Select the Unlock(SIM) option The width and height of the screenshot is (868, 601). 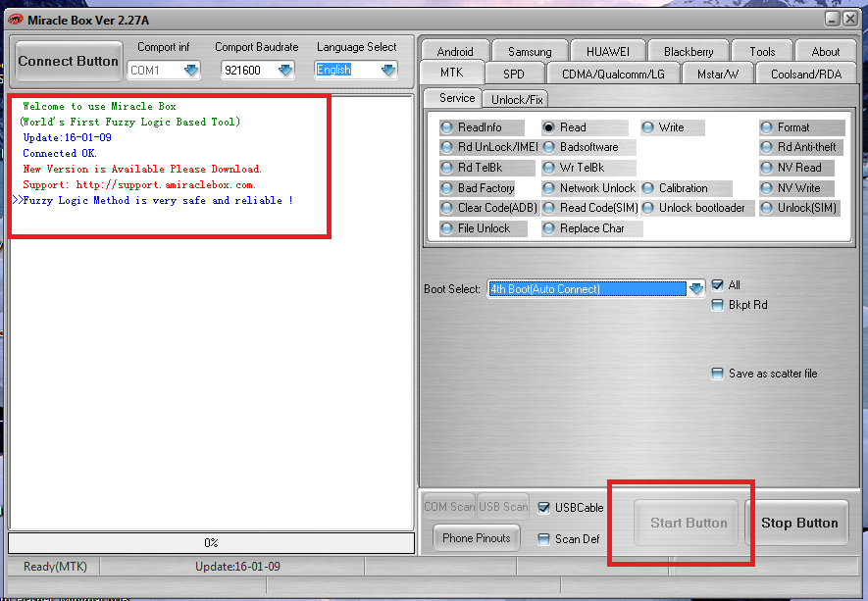pos(767,208)
